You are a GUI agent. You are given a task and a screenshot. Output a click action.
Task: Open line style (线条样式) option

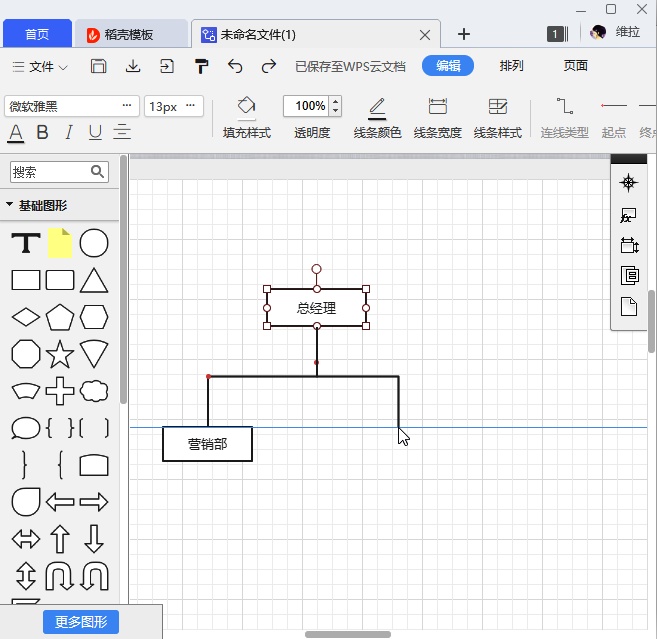point(498,118)
